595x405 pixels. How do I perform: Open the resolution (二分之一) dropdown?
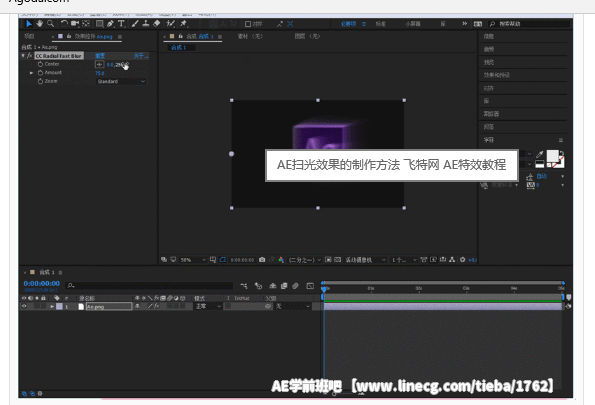(305, 260)
